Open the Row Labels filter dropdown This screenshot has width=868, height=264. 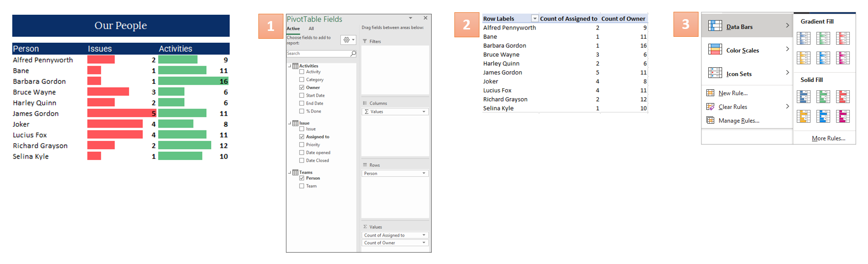point(535,19)
